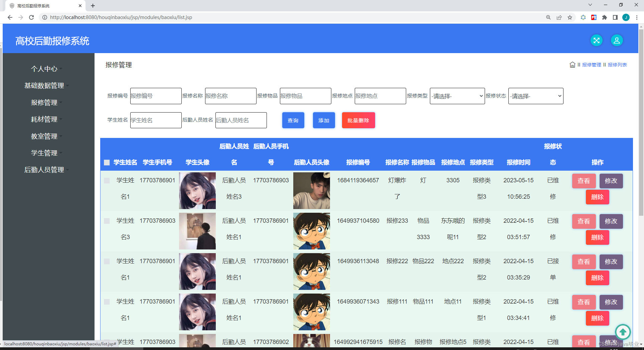Focus the 后勤人员姓名 input field

[241, 120]
